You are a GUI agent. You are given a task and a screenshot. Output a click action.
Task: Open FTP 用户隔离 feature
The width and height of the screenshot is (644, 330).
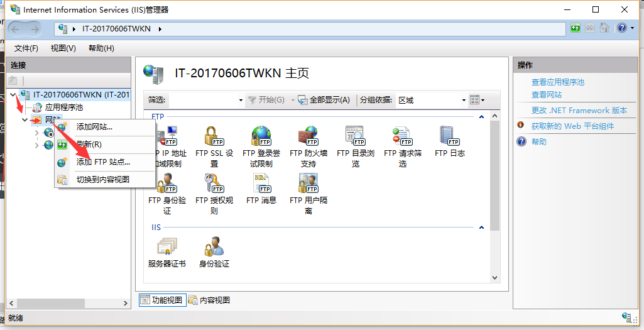click(x=308, y=194)
